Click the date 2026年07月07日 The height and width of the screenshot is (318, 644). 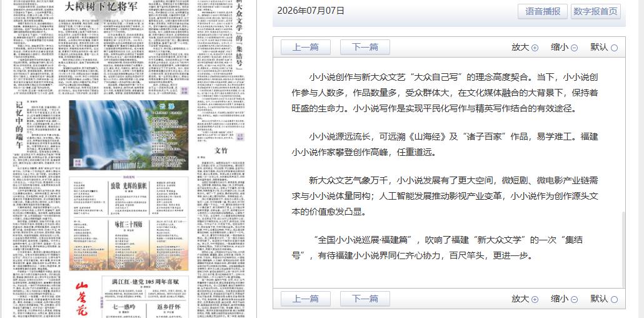click(311, 11)
